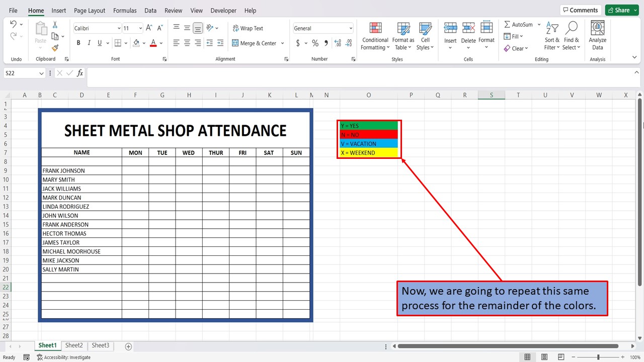
Task: Click the Borders icon
Action: [118, 43]
